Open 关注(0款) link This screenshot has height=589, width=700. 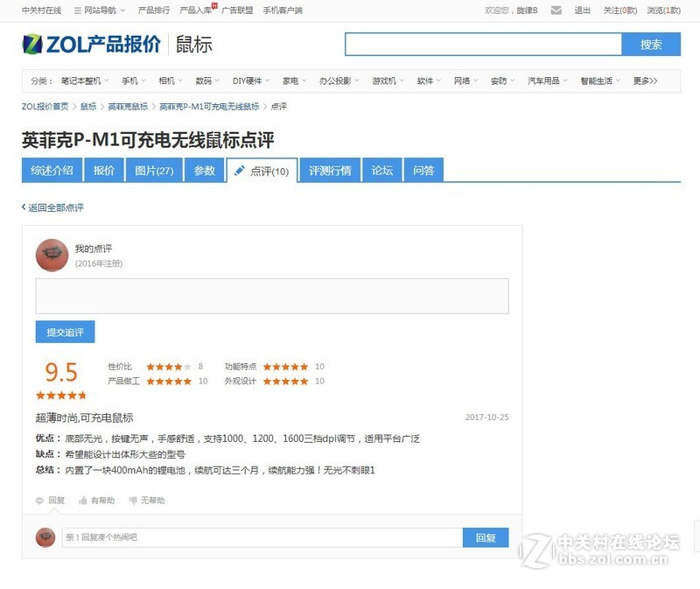coord(620,11)
